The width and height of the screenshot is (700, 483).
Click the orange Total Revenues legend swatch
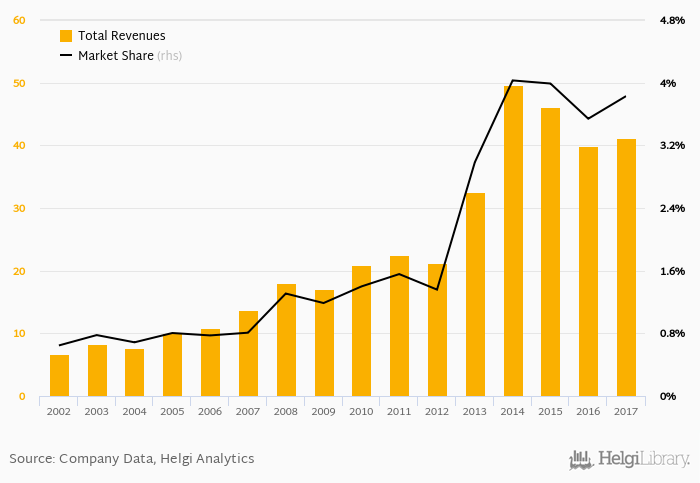click(66, 36)
